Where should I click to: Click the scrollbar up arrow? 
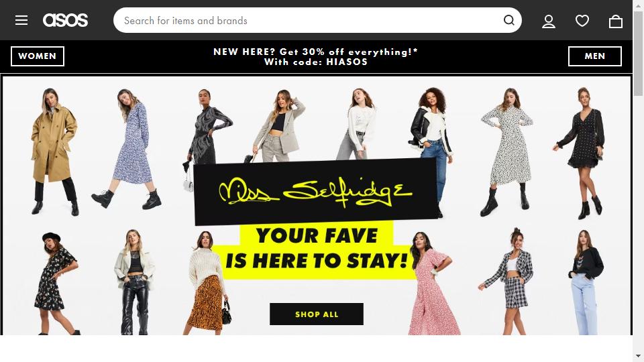[x=638, y=4]
